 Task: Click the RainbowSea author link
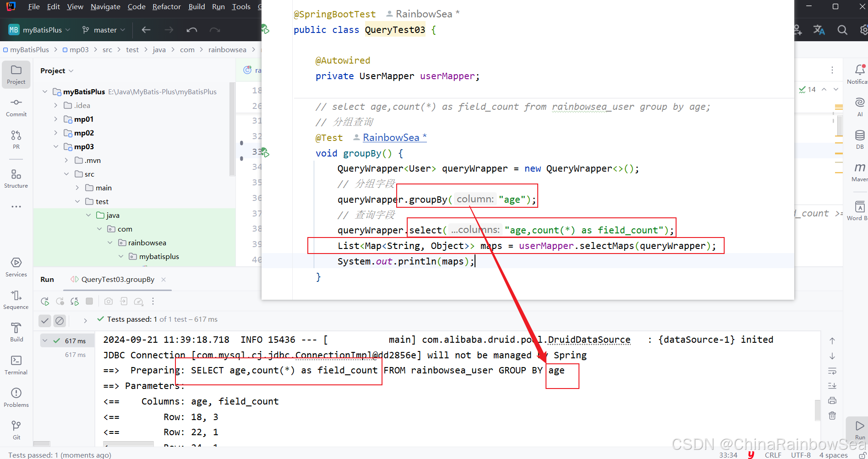pyautogui.click(x=394, y=137)
